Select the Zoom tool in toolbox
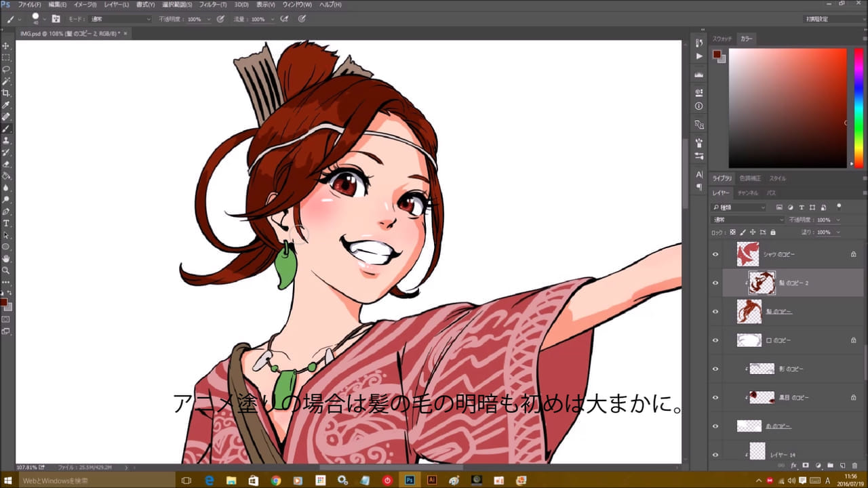The height and width of the screenshot is (488, 868). click(x=6, y=270)
